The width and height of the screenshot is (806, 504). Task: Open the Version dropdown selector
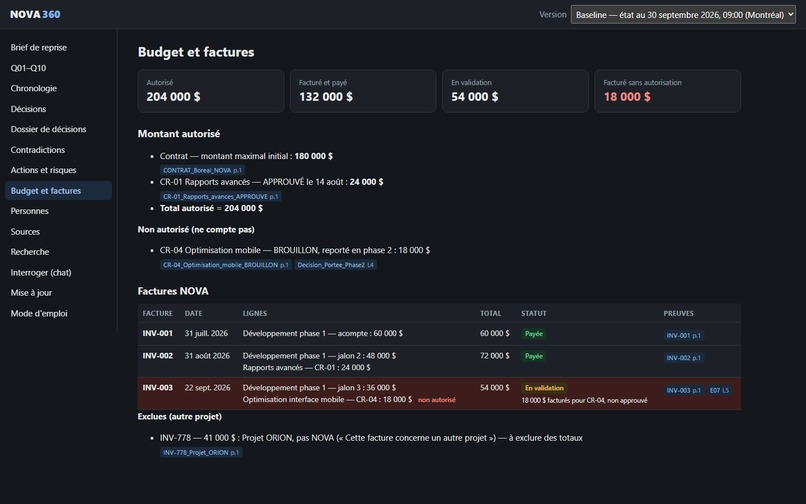click(x=683, y=15)
